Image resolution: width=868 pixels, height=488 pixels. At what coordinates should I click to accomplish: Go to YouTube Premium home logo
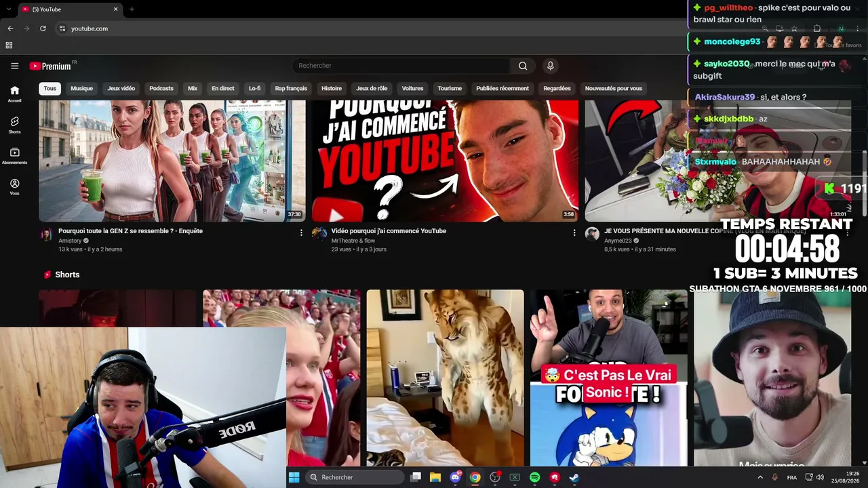coord(53,66)
